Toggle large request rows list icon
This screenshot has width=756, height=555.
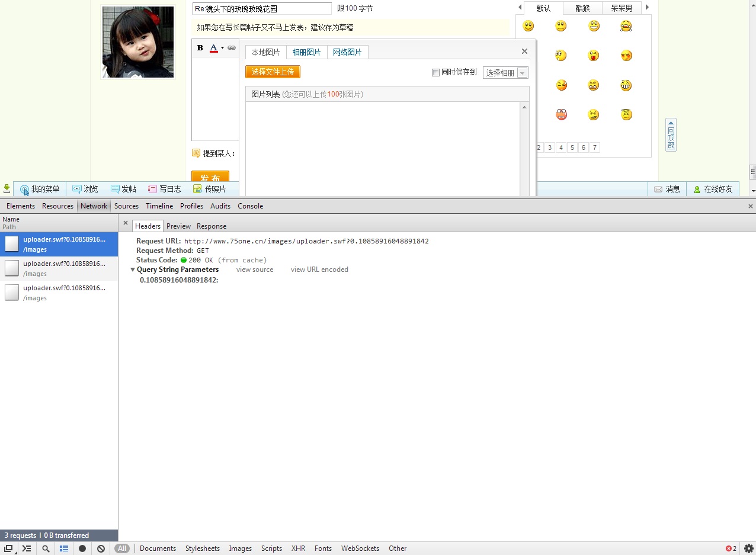point(64,548)
